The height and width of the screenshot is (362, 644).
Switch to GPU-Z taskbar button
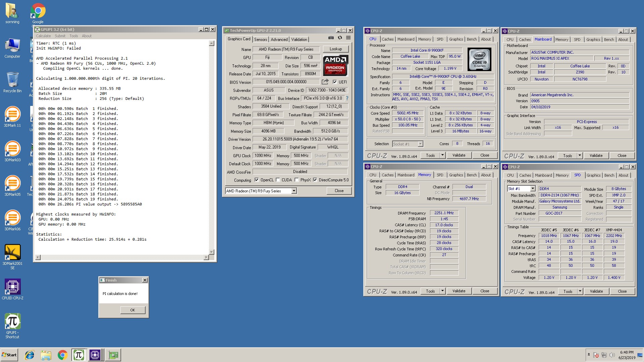[x=113, y=355]
